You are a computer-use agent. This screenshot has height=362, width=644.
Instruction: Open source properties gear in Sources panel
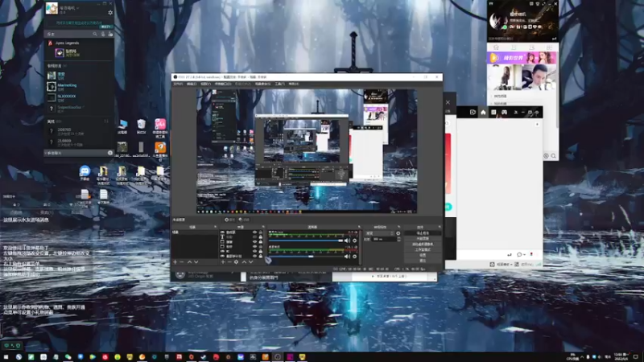[236, 262]
